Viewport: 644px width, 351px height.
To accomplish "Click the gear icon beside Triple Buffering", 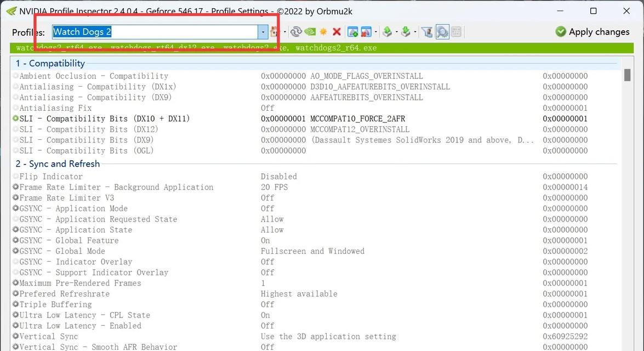I will (15, 304).
